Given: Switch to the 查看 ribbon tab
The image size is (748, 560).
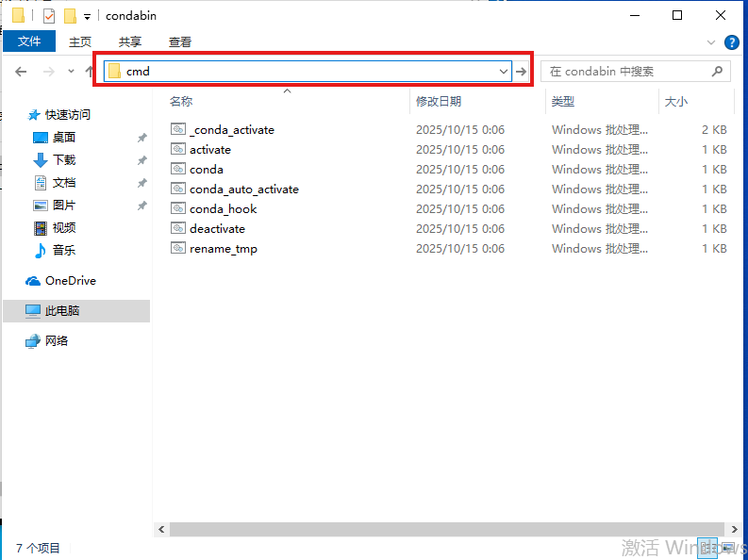Looking at the screenshot, I should (x=180, y=41).
